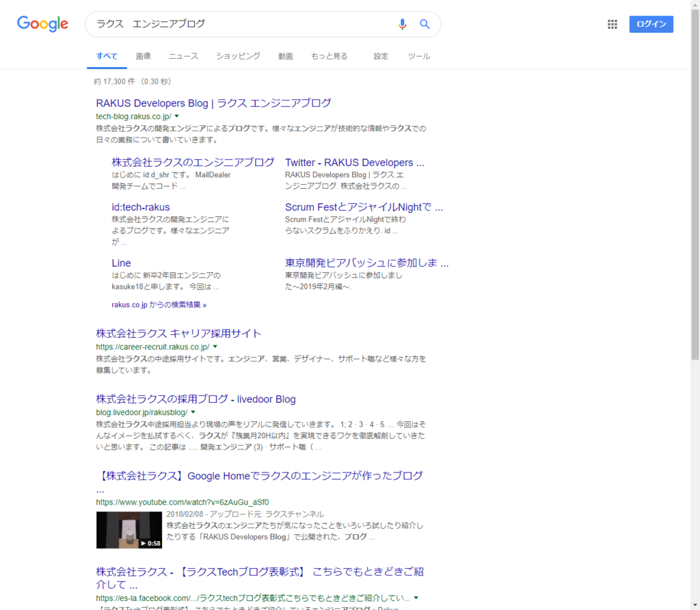
Task: Click the youtube.com/watch?v=6zAuGu_aSf0 URL text
Action: pos(182,503)
